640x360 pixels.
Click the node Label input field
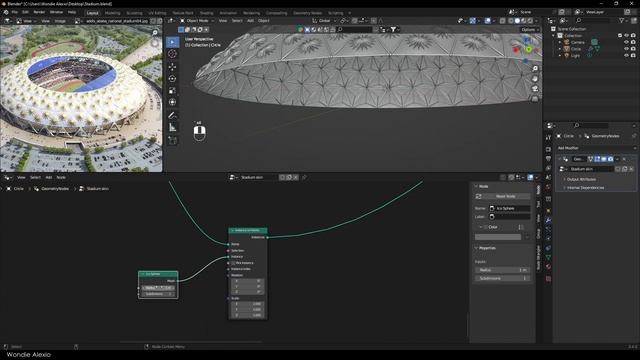pyautogui.click(x=509, y=217)
